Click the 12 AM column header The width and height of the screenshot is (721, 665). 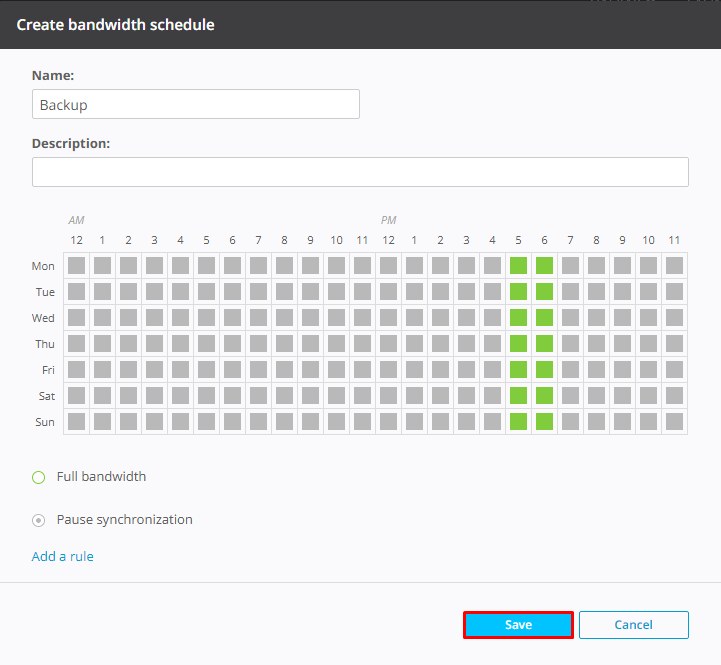click(x=76, y=240)
